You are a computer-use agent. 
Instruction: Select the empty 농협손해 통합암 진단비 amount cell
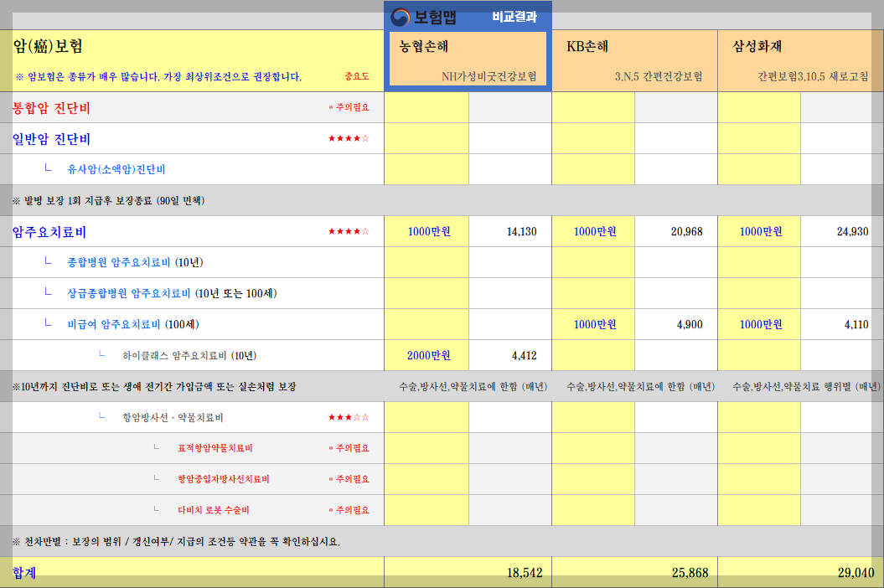(x=426, y=107)
